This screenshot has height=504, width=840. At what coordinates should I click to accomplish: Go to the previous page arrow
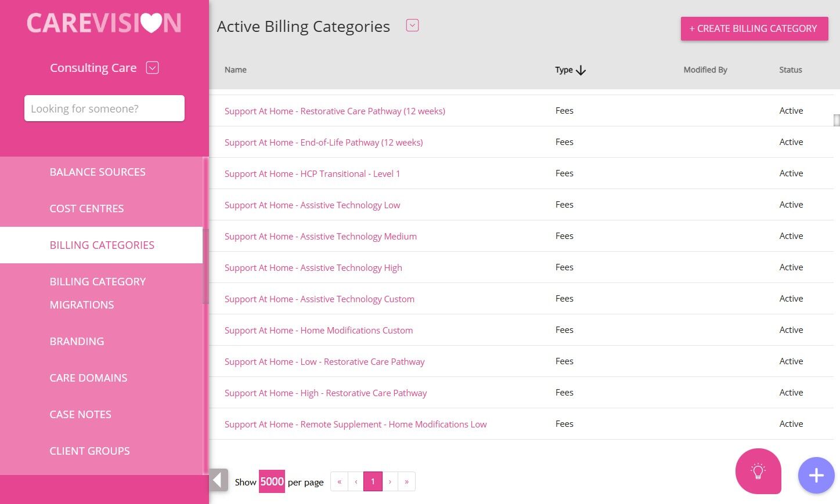point(356,481)
